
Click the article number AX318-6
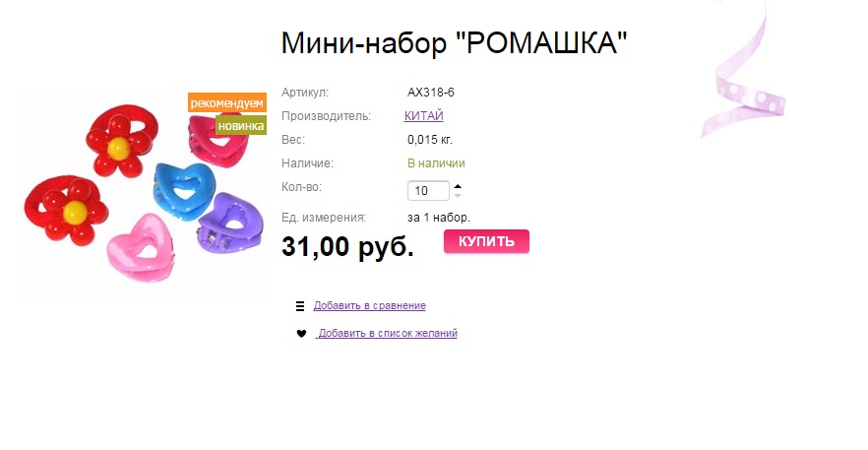[x=430, y=93]
